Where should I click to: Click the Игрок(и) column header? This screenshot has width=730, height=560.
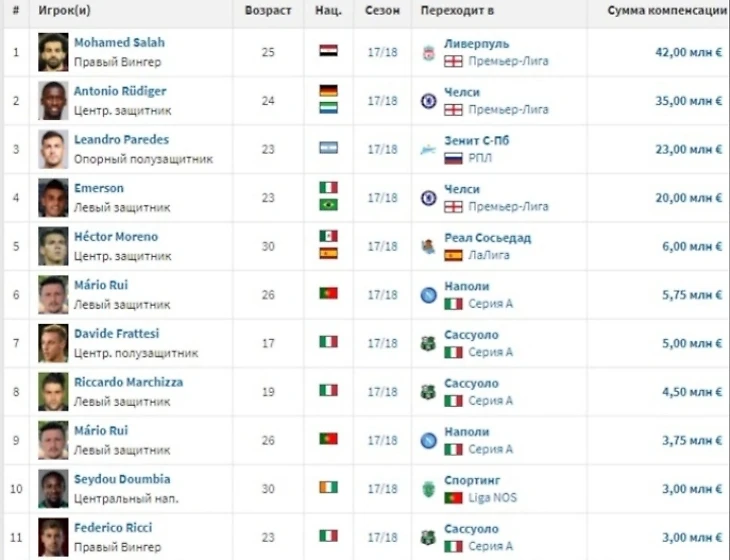click(64, 10)
